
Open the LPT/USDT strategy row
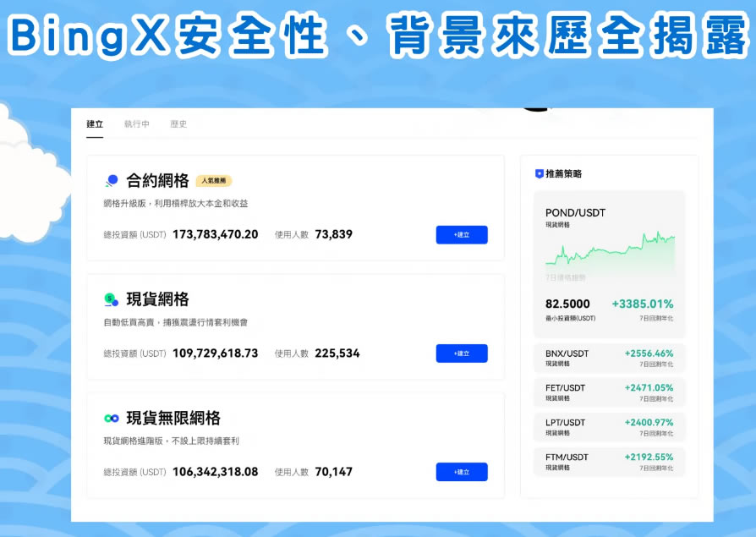point(609,426)
